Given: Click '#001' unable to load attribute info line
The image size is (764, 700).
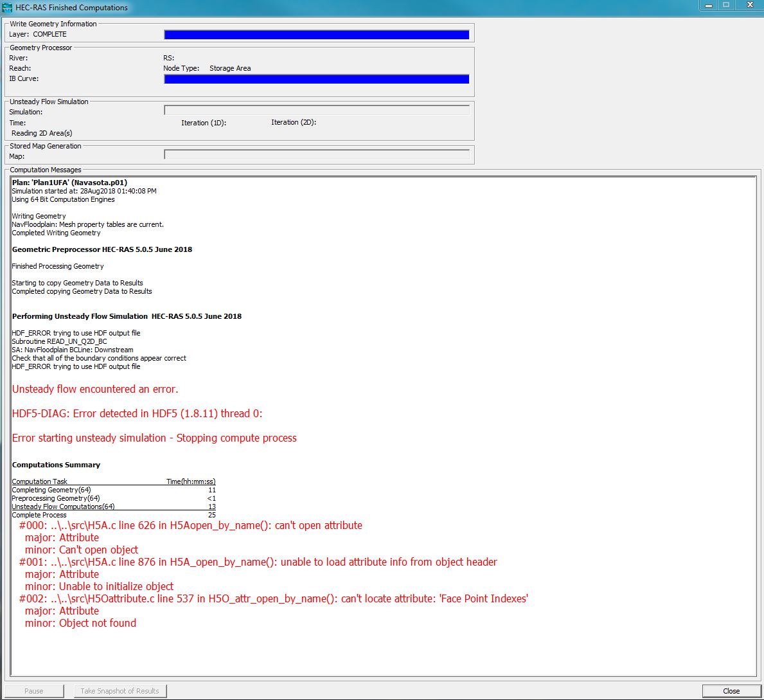Looking at the screenshot, I should tap(258, 562).
